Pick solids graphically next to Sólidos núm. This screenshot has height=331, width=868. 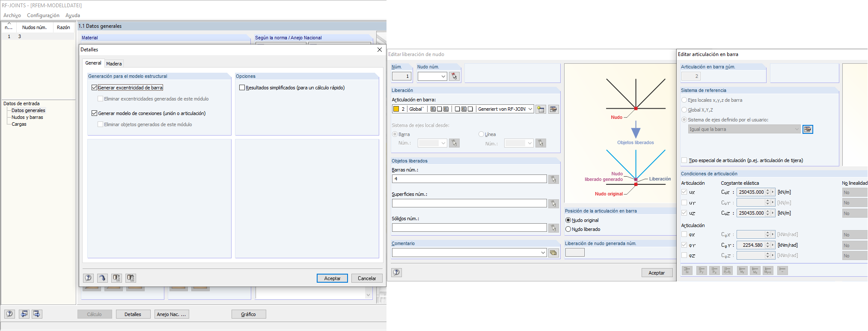point(553,228)
